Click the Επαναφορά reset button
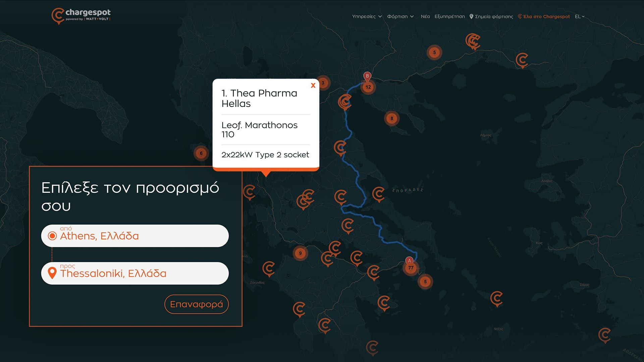Image resolution: width=644 pixels, height=362 pixels. pyautogui.click(x=197, y=304)
